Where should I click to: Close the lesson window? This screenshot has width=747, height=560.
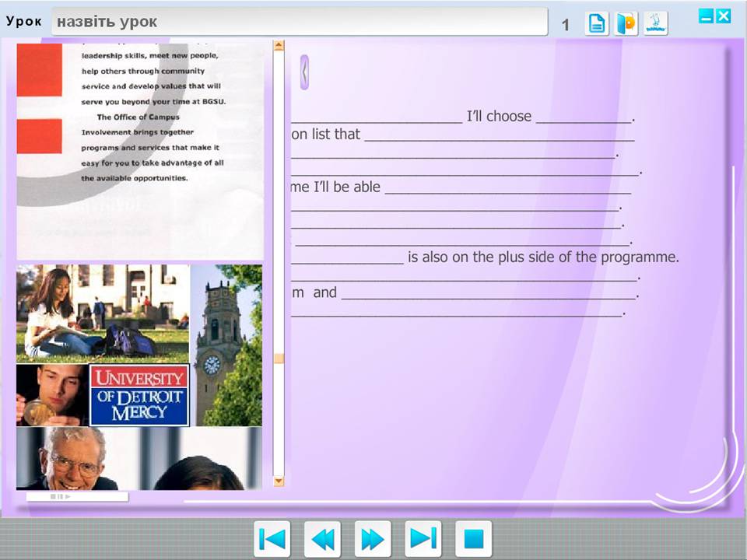click(x=723, y=16)
